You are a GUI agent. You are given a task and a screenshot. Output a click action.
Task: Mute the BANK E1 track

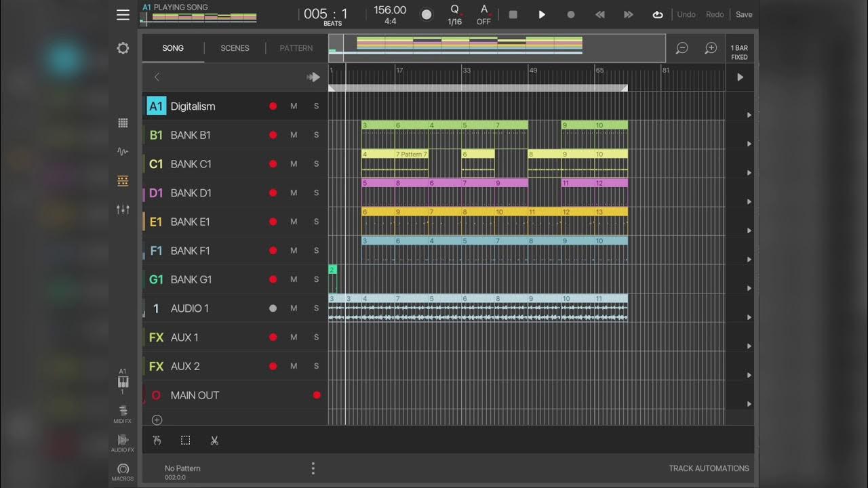(294, 222)
